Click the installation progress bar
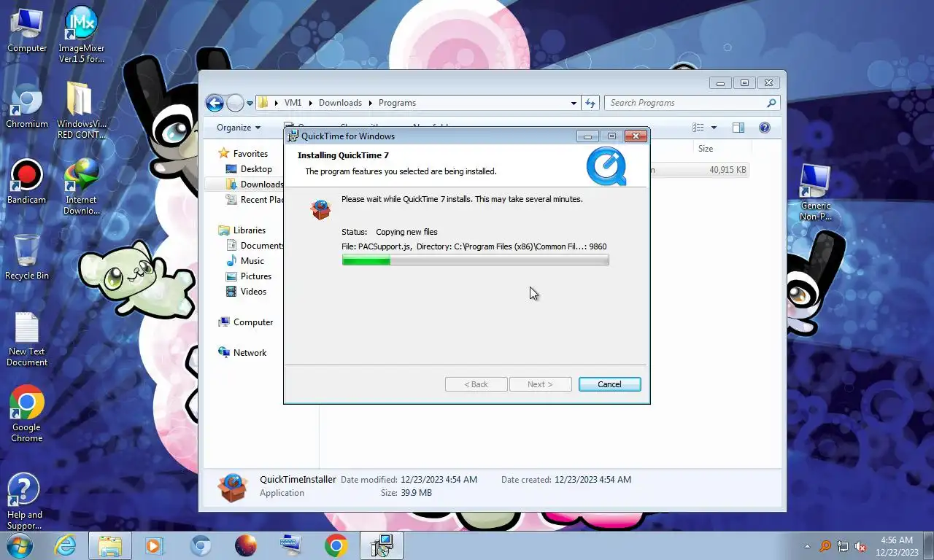 click(x=475, y=260)
